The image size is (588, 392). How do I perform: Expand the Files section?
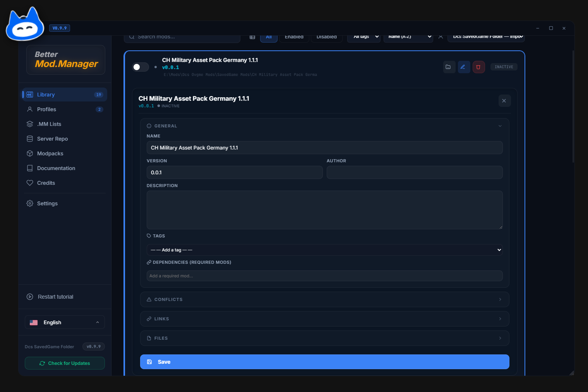[x=324, y=338]
